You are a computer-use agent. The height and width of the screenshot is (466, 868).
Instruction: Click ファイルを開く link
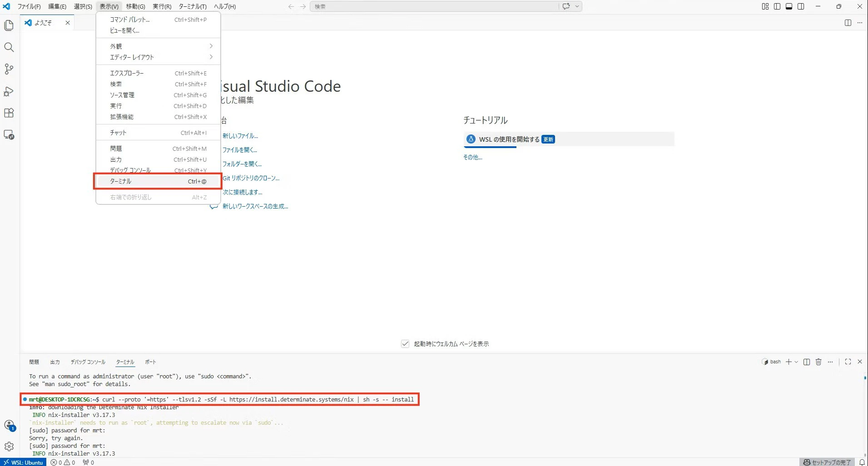[239, 150]
